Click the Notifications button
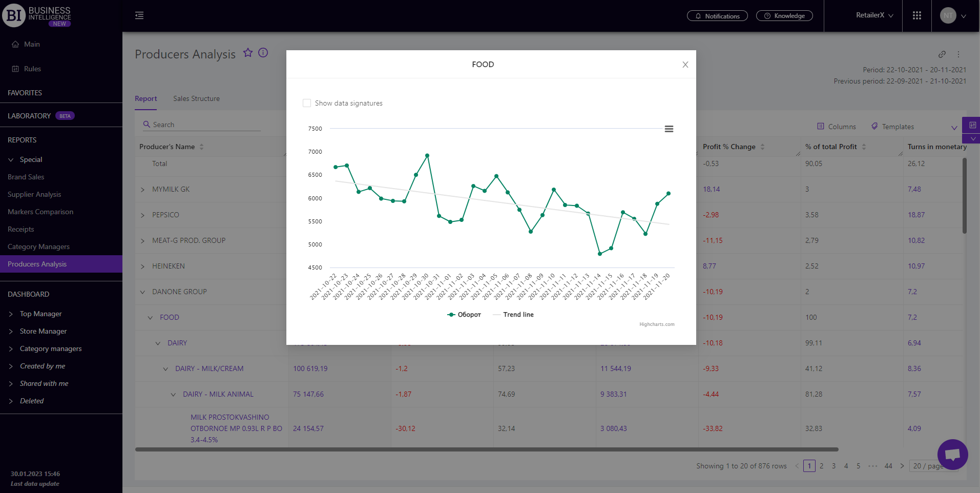Screen dimensions: 980x493 pos(717,16)
